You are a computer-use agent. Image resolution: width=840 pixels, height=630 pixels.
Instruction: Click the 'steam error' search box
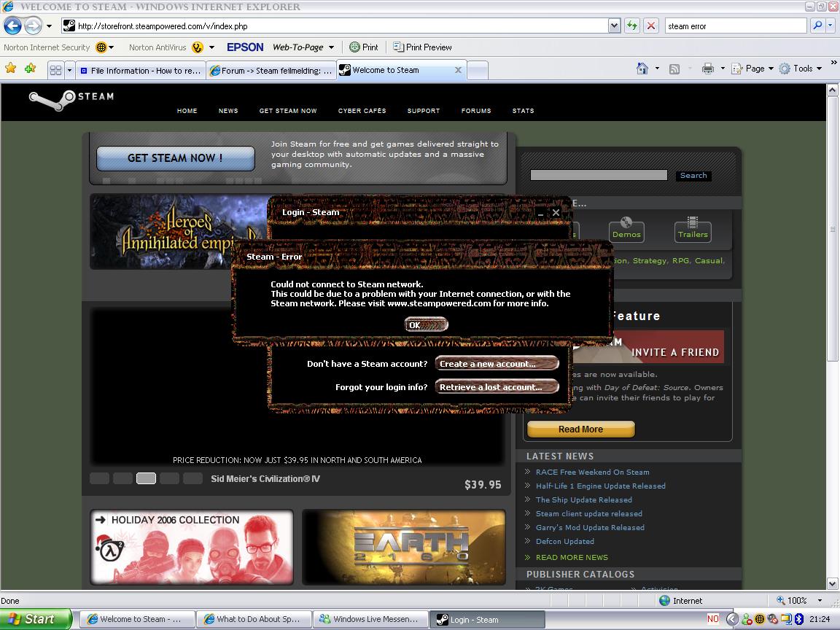pos(736,26)
